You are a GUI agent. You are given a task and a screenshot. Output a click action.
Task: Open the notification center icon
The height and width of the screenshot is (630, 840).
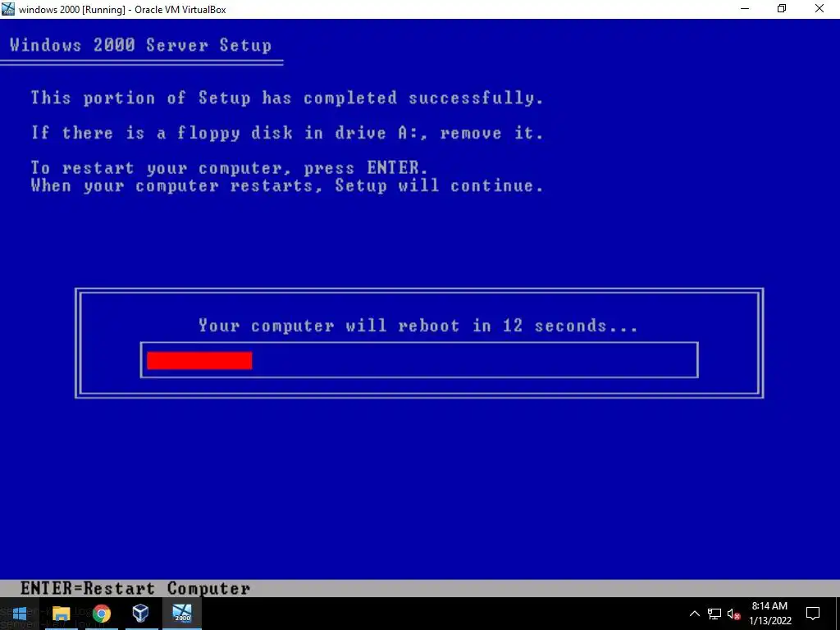[x=813, y=614]
